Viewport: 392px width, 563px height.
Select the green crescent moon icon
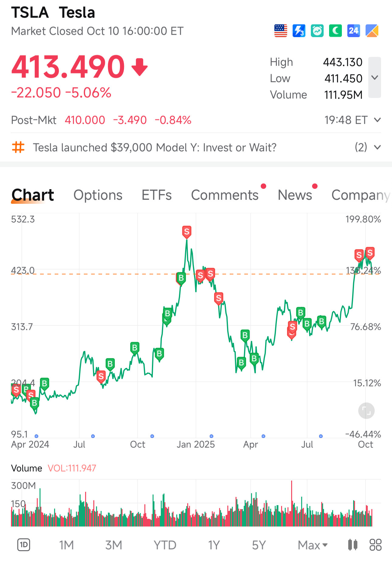(x=335, y=31)
